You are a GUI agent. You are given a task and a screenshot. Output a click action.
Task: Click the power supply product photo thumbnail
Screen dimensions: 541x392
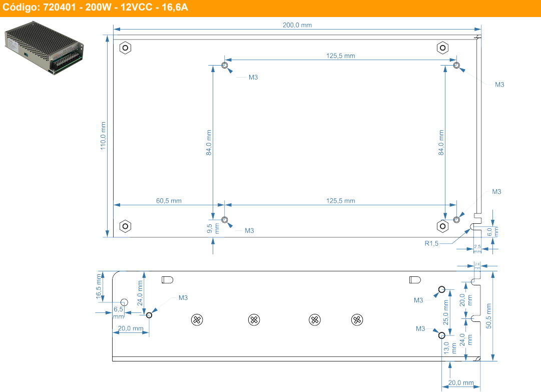click(44, 48)
